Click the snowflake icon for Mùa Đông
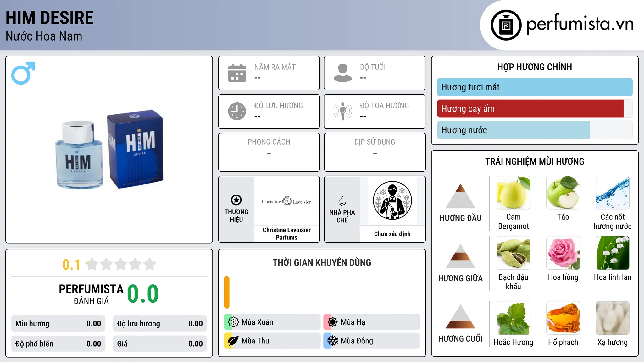 pyautogui.click(x=332, y=341)
